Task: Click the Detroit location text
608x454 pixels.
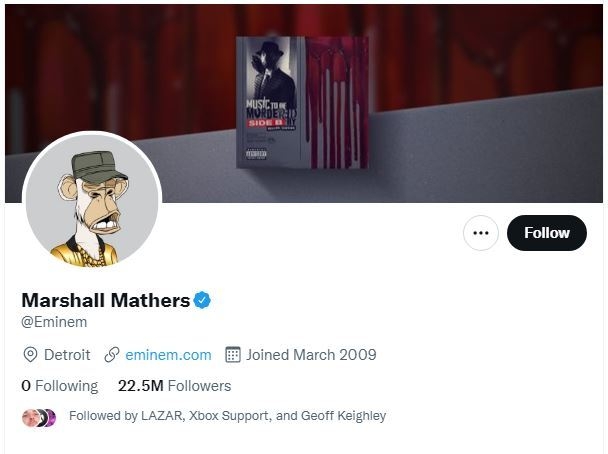Action: point(67,355)
